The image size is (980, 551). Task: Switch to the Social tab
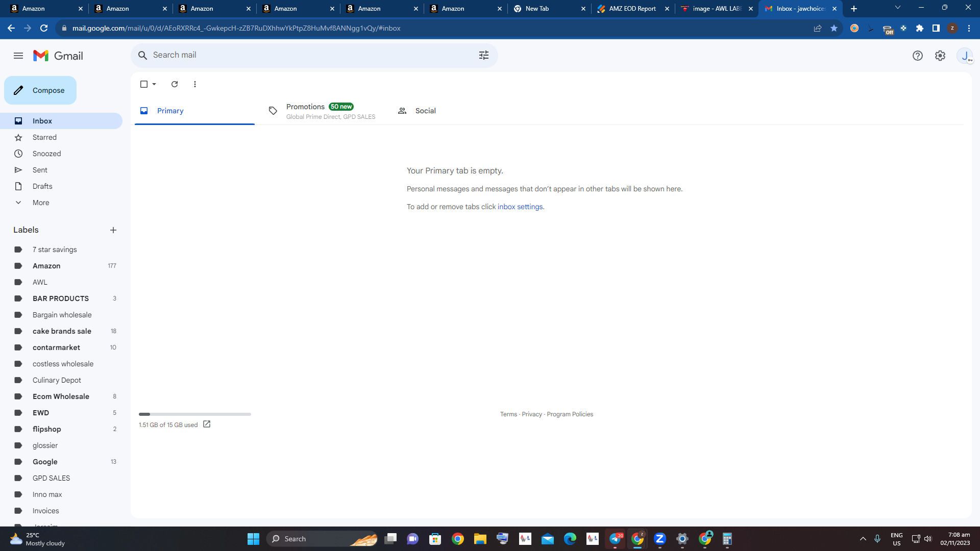point(453,111)
